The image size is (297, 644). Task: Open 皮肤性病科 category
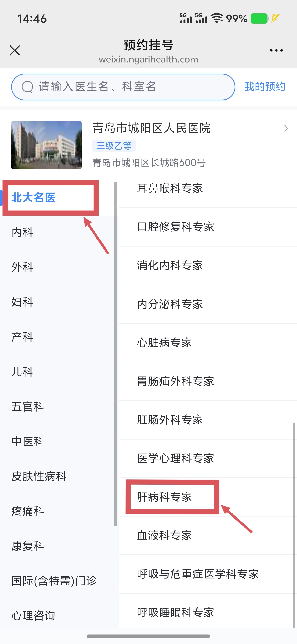tap(39, 476)
